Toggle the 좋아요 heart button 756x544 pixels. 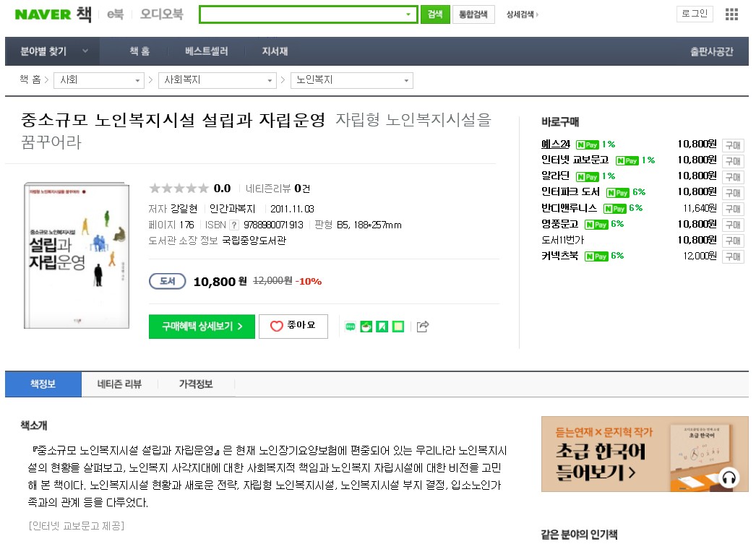(x=293, y=326)
